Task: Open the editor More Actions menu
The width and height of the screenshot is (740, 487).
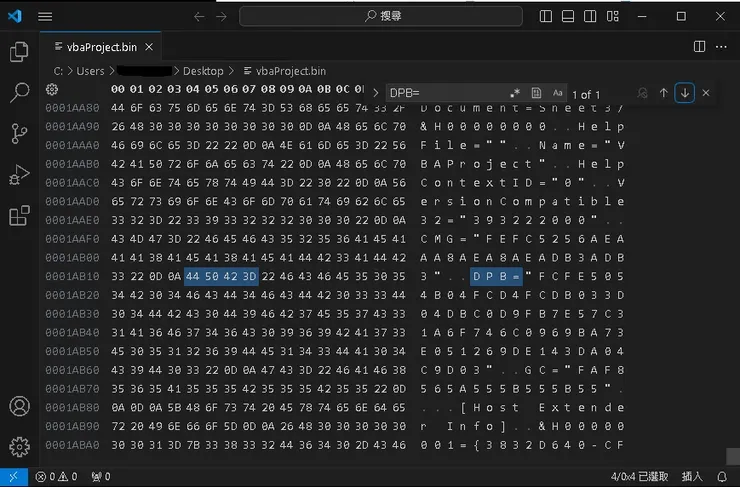Action: tap(721, 46)
